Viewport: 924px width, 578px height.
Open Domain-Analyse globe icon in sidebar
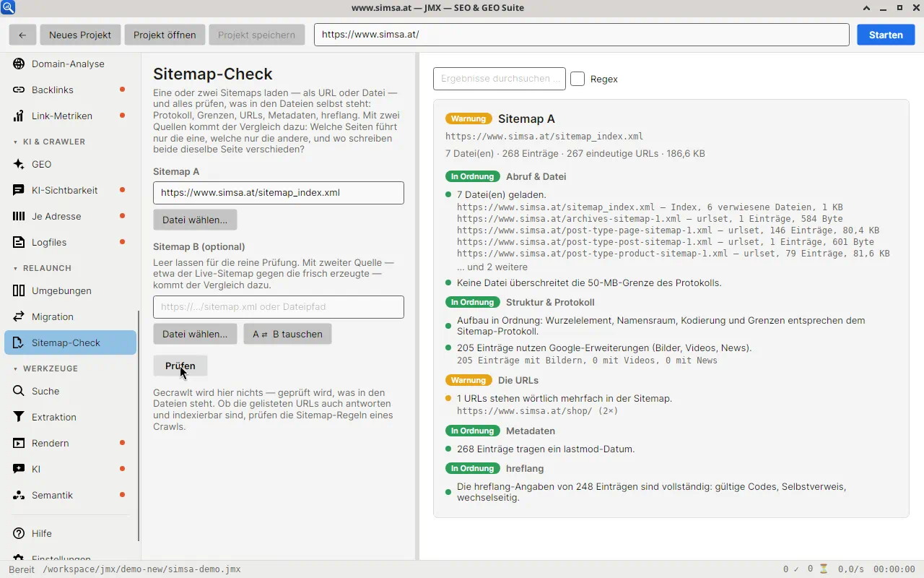tap(19, 64)
